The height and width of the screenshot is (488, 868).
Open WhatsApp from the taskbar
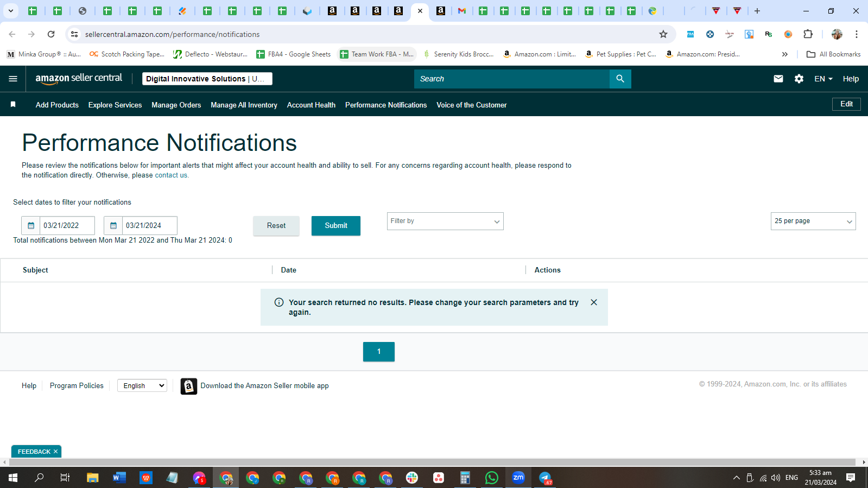(x=492, y=478)
